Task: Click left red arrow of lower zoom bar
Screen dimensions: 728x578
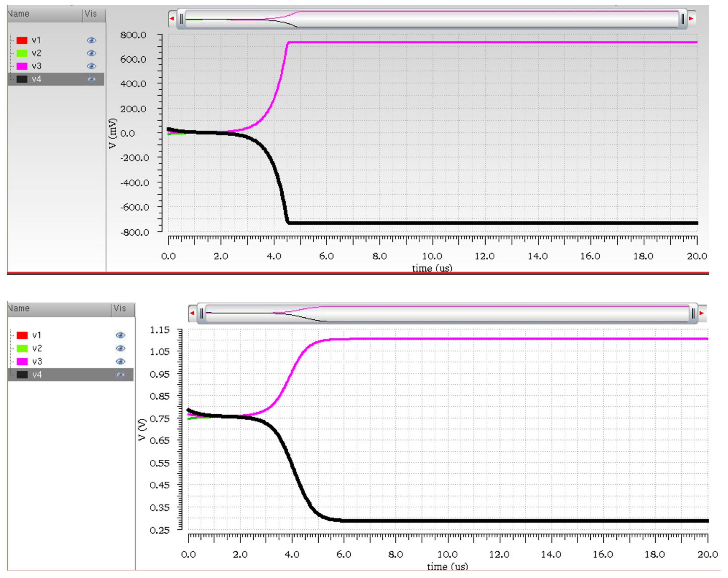Action: click(192, 313)
